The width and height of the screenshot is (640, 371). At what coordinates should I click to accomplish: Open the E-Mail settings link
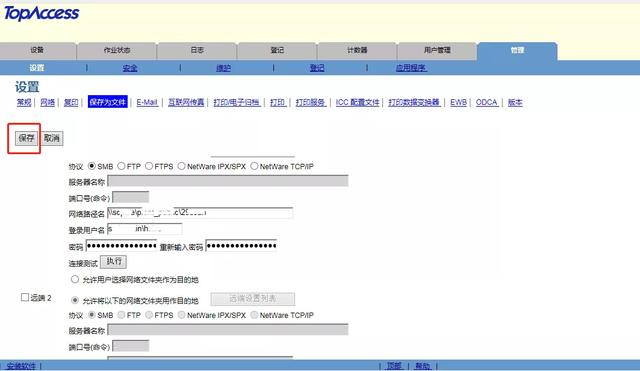pyautogui.click(x=147, y=102)
